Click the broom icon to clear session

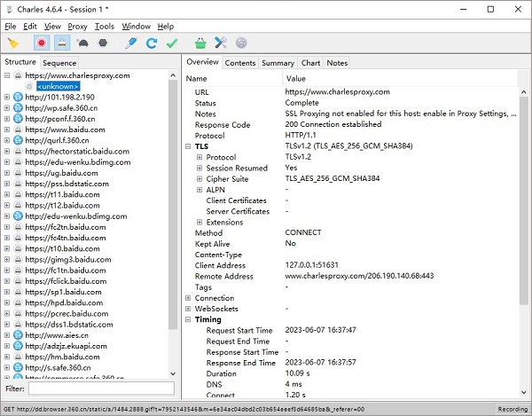[13, 43]
